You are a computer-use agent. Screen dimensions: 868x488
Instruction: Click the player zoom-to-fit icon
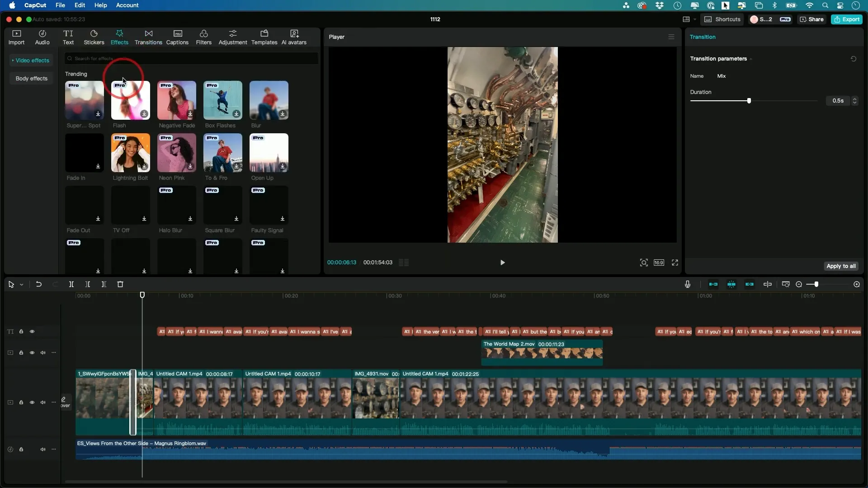point(644,263)
